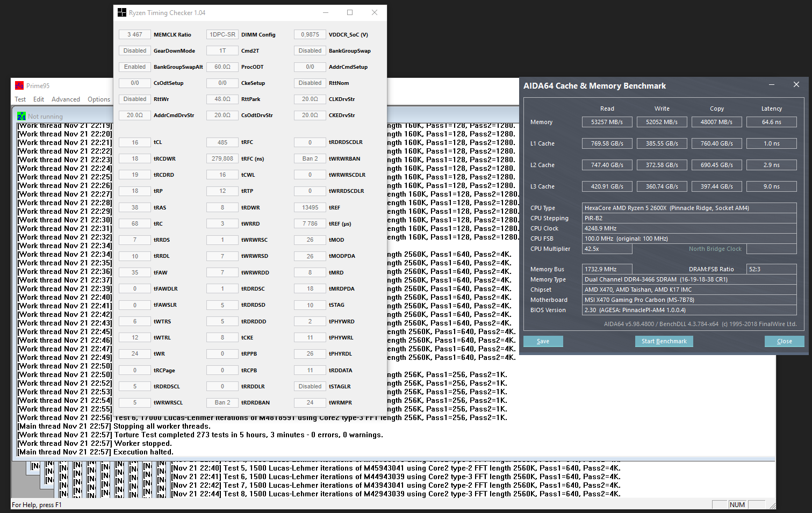
Task: Select the tWR timing value field
Action: pyautogui.click(x=135, y=353)
